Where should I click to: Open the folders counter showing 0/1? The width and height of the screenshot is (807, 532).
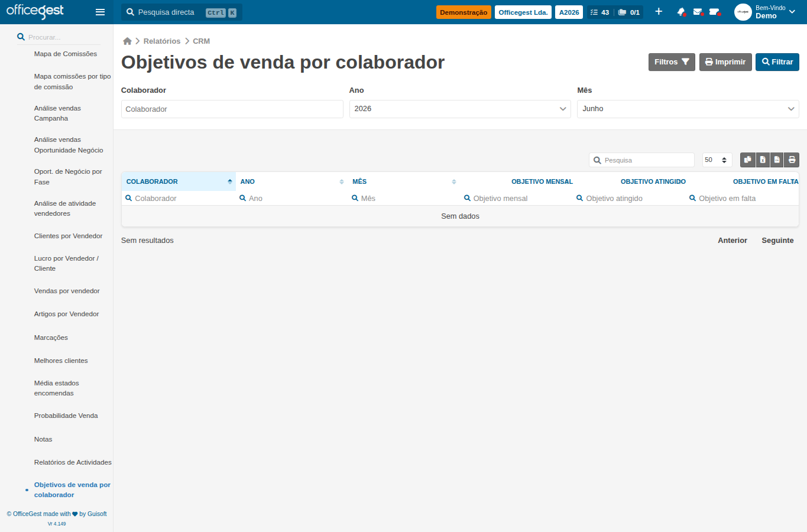click(x=629, y=12)
